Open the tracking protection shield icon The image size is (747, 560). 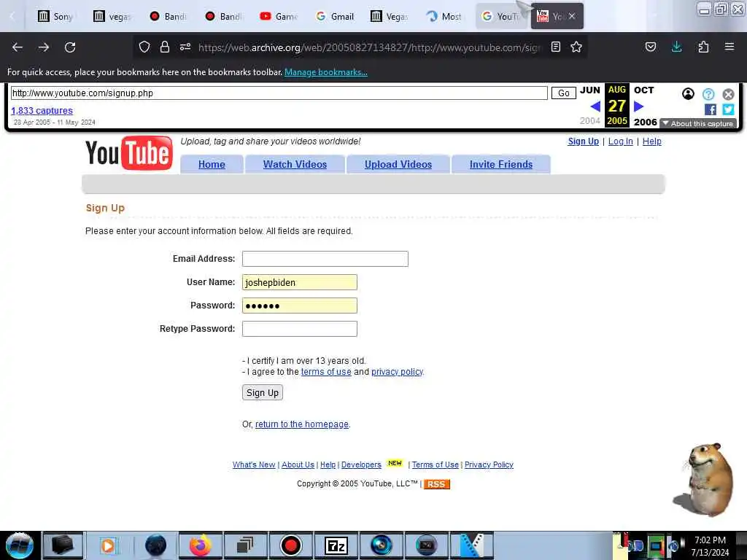[144, 47]
